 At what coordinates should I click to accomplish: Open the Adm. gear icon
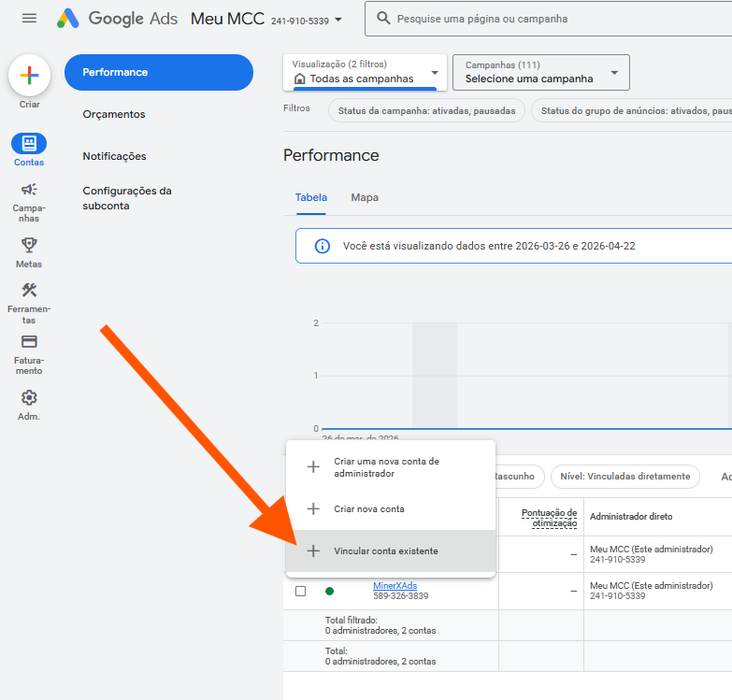tap(29, 397)
